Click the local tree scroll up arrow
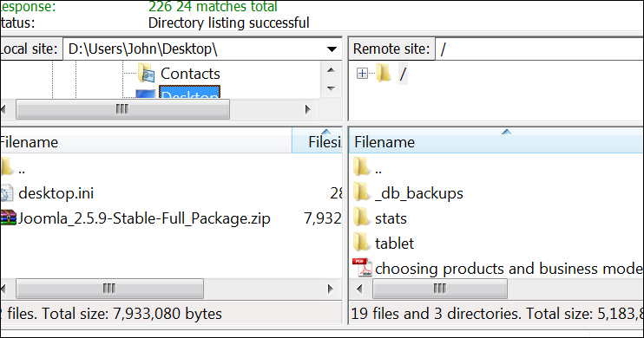The image size is (644, 338). [x=331, y=70]
